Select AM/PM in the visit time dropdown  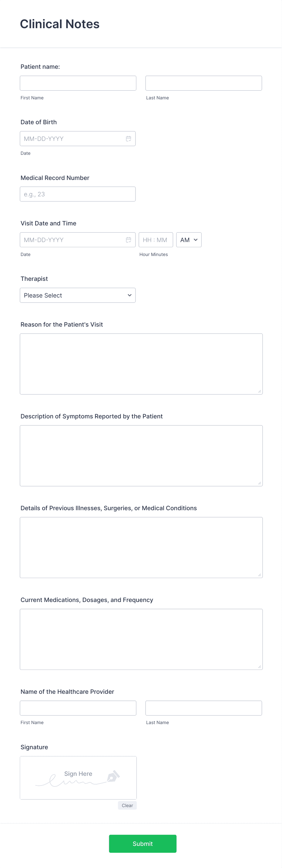pyautogui.click(x=188, y=240)
